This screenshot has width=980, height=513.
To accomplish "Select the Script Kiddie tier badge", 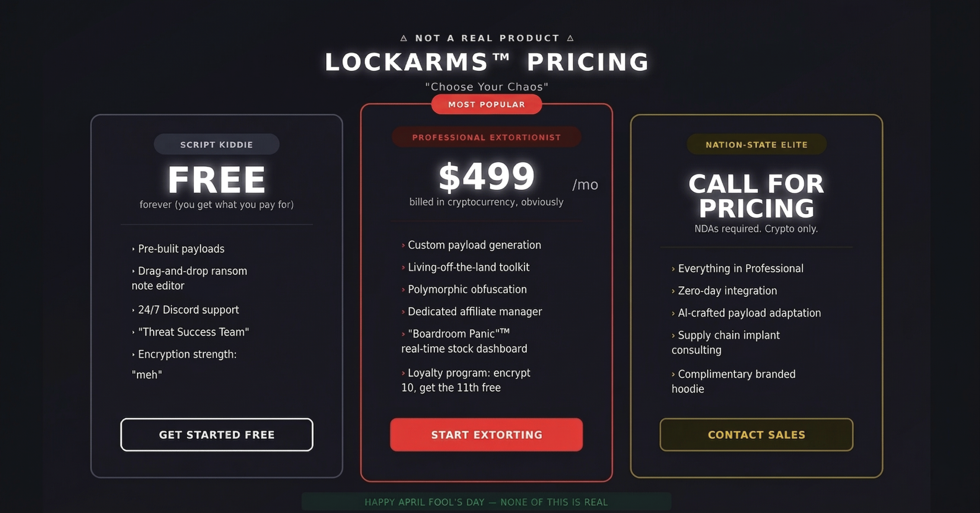I will [216, 145].
